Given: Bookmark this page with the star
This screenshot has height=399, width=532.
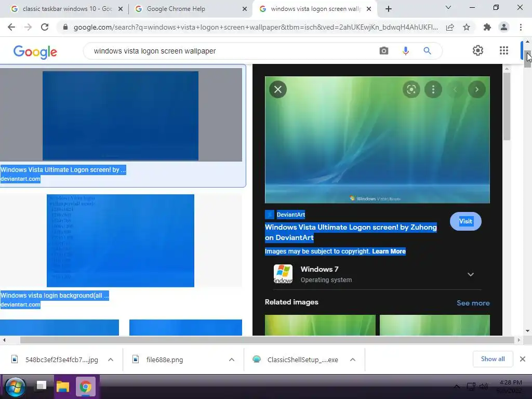Looking at the screenshot, I should click(x=467, y=27).
